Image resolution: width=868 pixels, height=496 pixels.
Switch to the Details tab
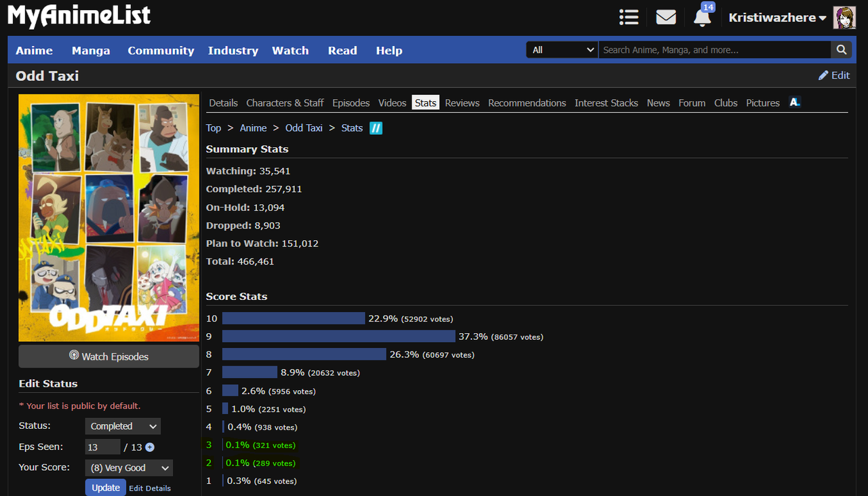pos(223,102)
